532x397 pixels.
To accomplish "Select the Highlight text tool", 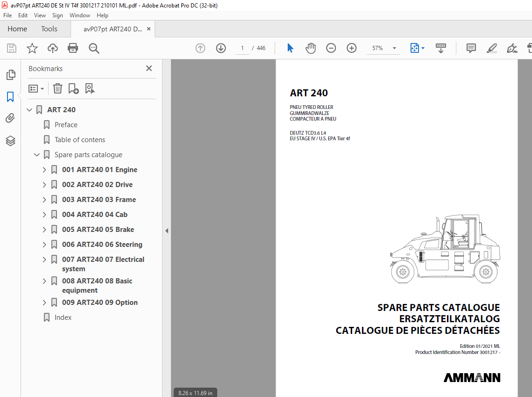I will (492, 48).
